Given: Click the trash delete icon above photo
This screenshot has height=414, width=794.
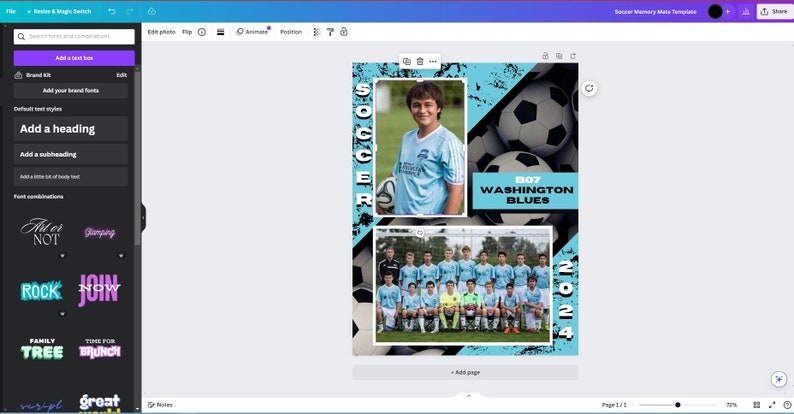Looking at the screenshot, I should click(420, 61).
